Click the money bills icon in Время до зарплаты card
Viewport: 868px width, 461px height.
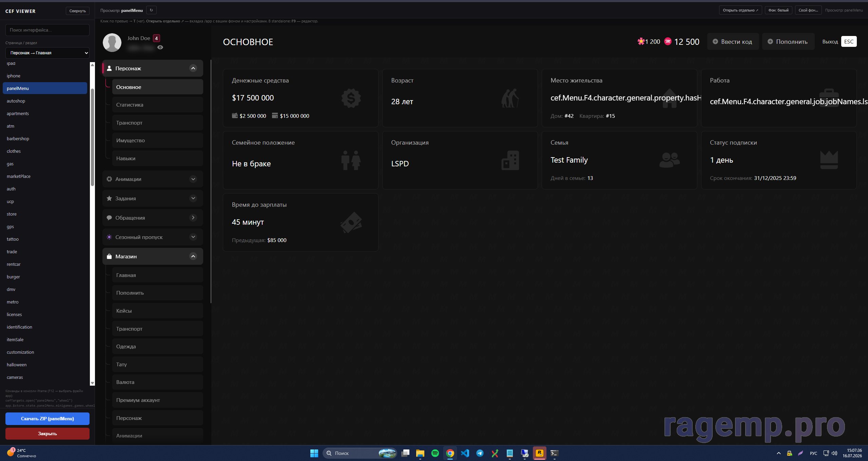[x=351, y=222]
